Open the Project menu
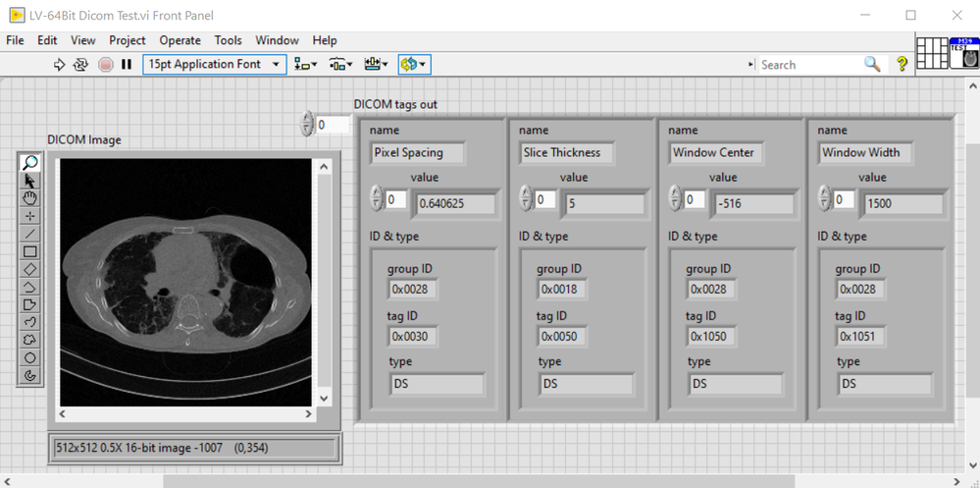This screenshot has height=488, width=980. (128, 40)
